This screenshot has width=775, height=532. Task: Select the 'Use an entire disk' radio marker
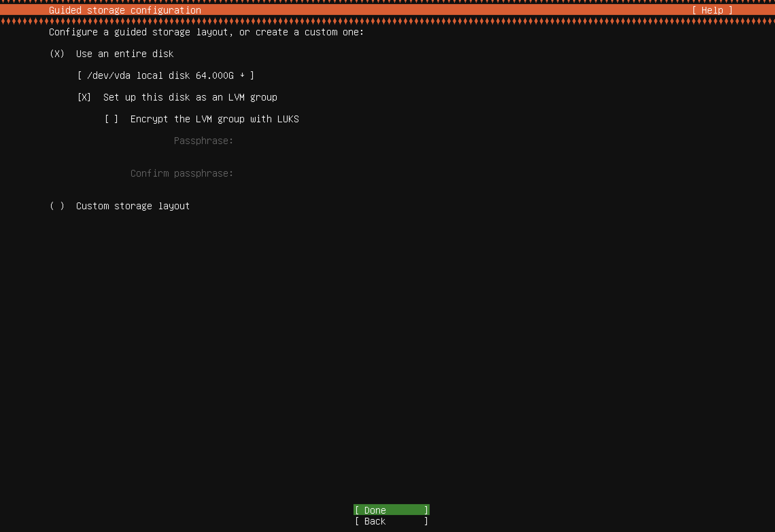(57, 54)
